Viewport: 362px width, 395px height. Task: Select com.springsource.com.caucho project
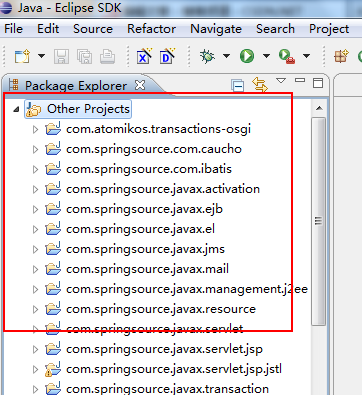154,149
